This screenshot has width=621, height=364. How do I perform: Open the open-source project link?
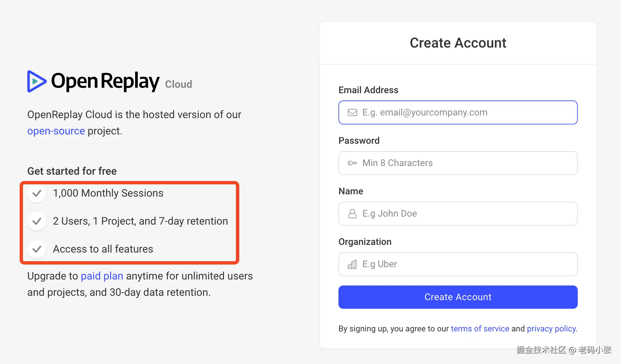56,131
